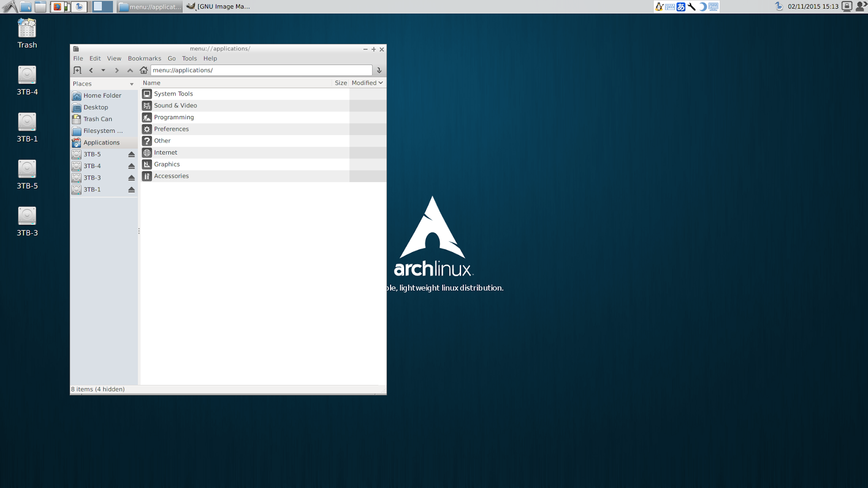Switch to the GNU Image Manipulation taskbar window
868x488 pixels.
pyautogui.click(x=219, y=7)
